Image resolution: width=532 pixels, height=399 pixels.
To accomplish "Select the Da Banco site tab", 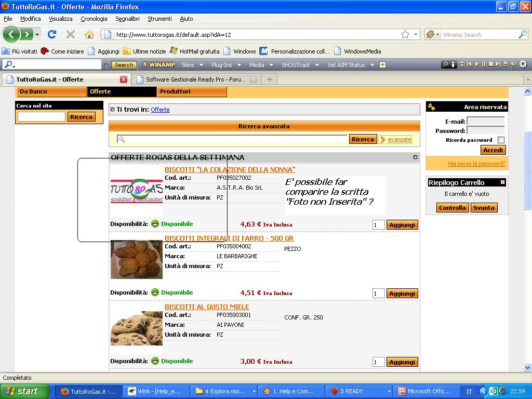I will coord(51,91).
